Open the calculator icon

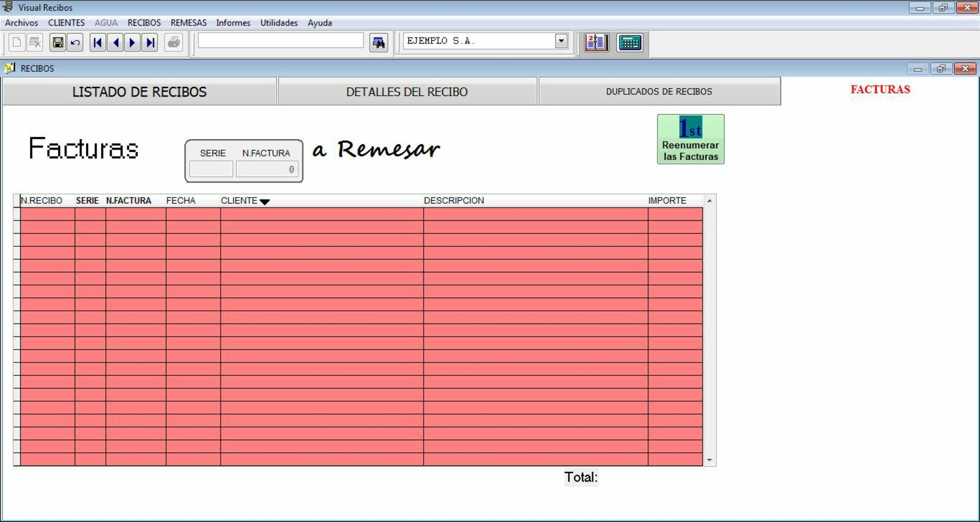pos(630,43)
